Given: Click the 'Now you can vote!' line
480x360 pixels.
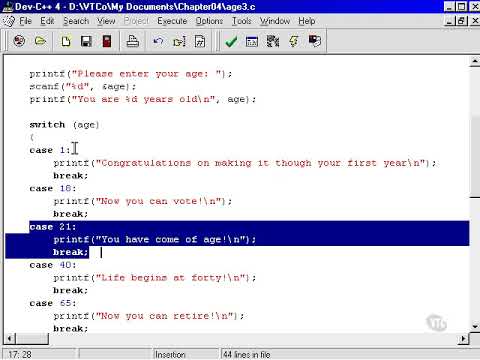Looking at the screenshot, I should point(142,201).
